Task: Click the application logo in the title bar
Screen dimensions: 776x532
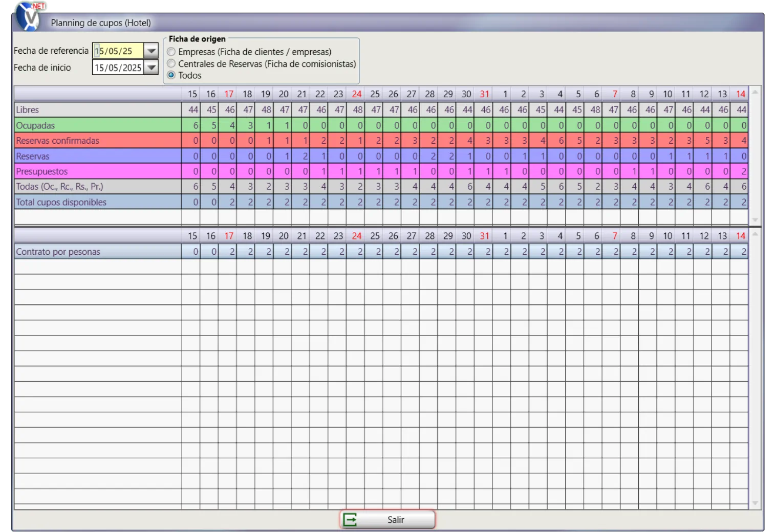Action: pos(29,16)
